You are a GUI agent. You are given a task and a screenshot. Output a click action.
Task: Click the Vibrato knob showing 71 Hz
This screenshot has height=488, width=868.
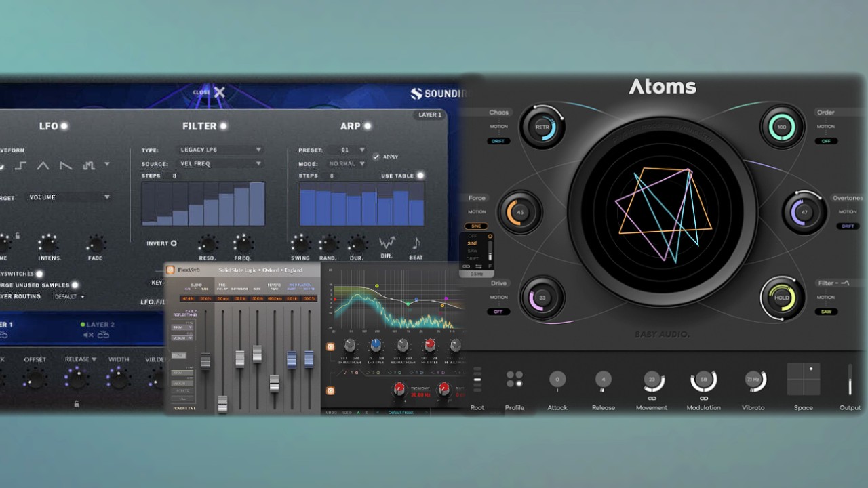[x=753, y=380]
